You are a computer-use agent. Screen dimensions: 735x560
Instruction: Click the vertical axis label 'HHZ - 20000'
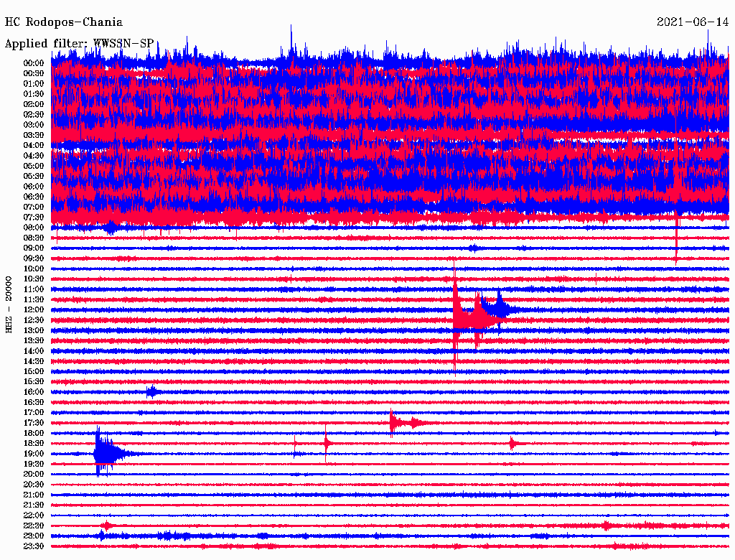[x=9, y=305]
